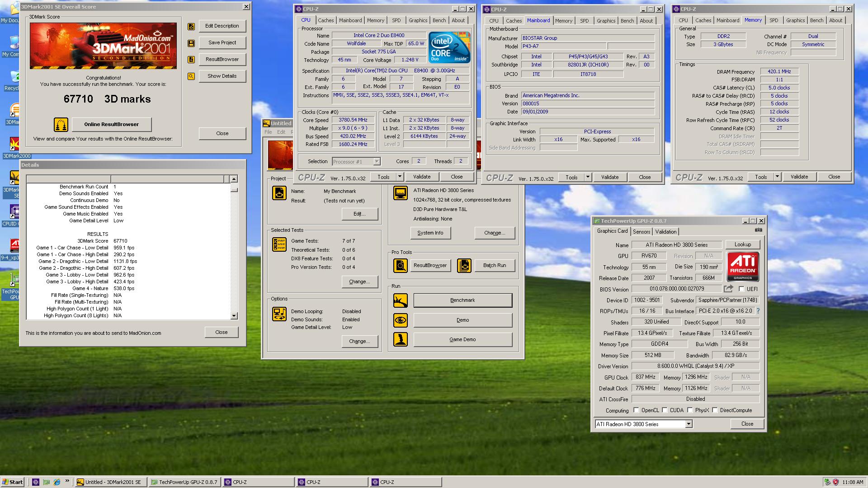Click the Game Demo joystick icon
The height and width of the screenshot is (488, 868).
point(400,339)
